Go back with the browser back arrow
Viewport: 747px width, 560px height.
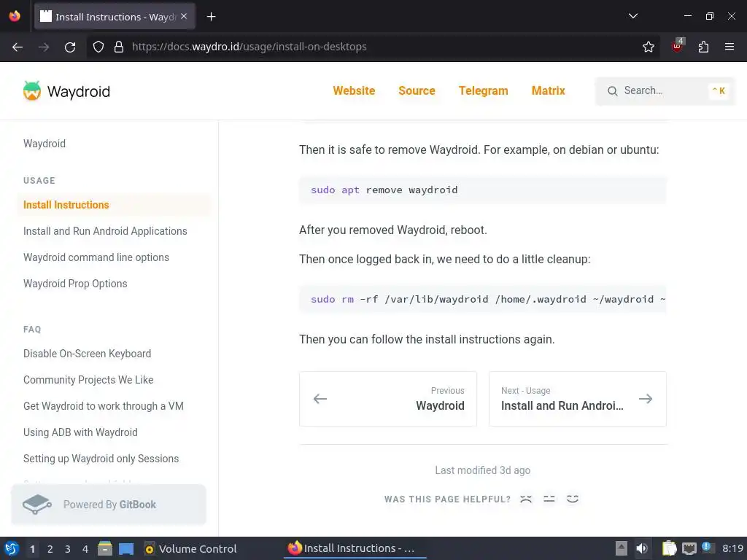click(18, 47)
